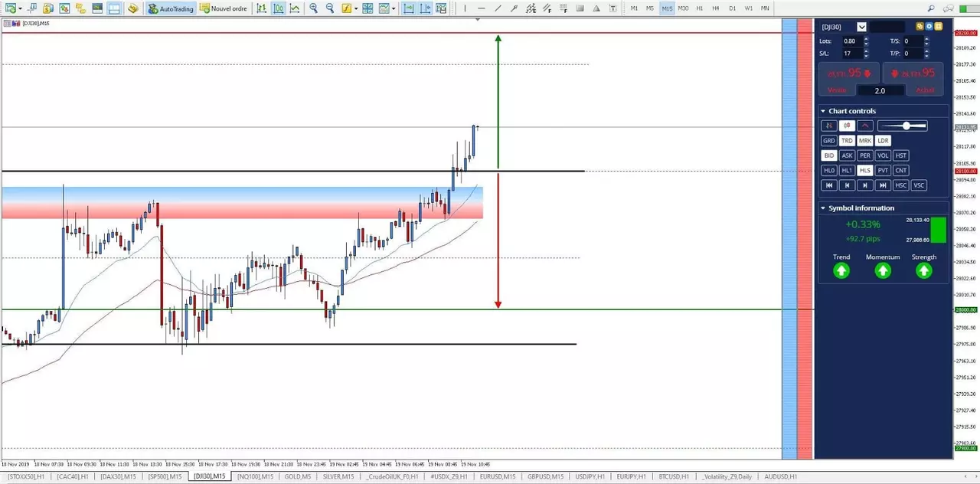Image resolution: width=980 pixels, height=484 pixels.
Task: Toggle the PVT pivot button
Action: click(883, 170)
